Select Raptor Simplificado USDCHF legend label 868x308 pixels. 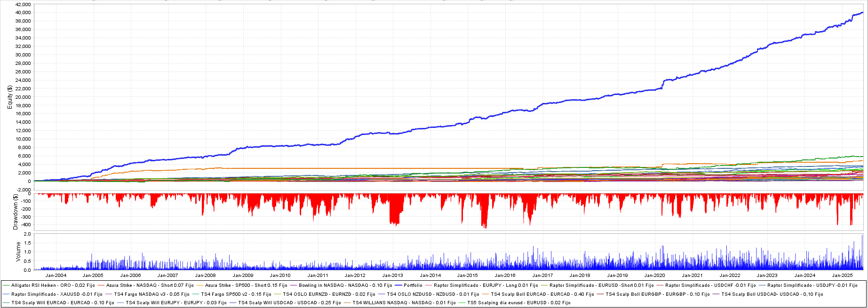tap(710, 285)
